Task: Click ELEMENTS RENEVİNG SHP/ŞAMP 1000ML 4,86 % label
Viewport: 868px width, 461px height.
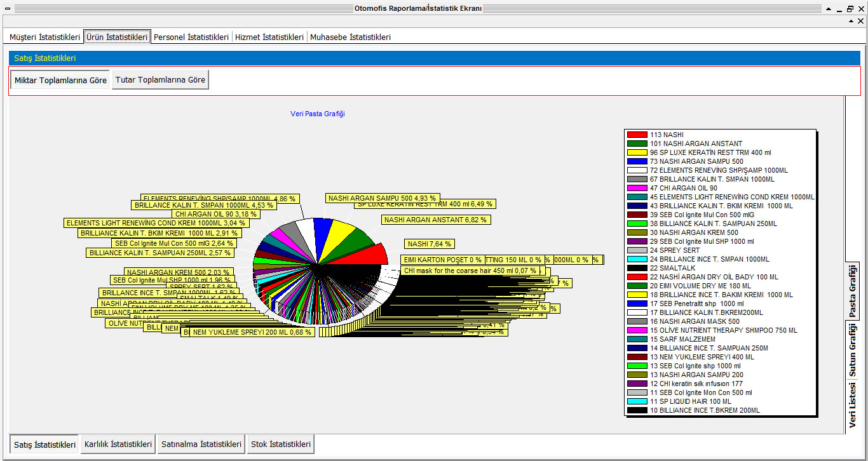Action: [x=219, y=198]
